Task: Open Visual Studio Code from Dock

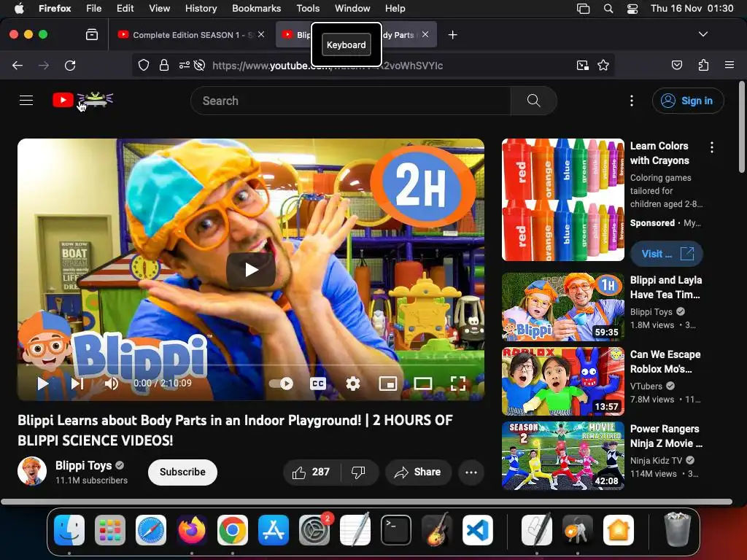Action: pyautogui.click(x=477, y=530)
